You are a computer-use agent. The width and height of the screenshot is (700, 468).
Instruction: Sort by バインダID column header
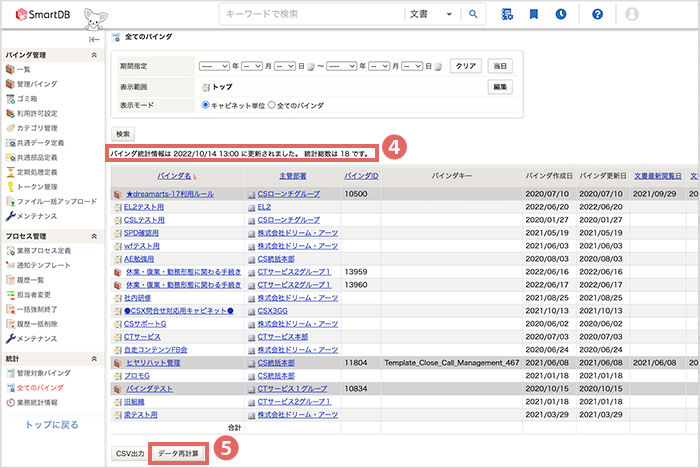[x=361, y=176]
